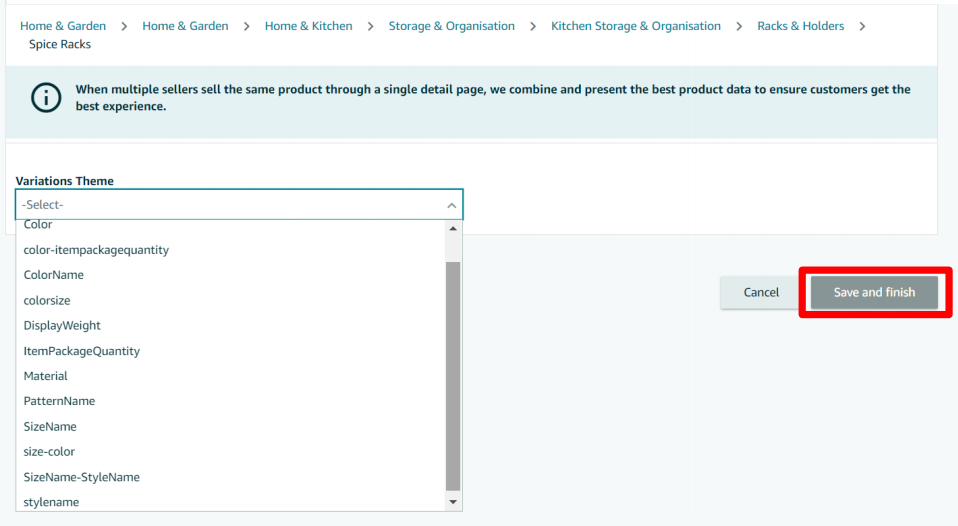Screen dimensions: 958x526
Task: Select the SizeName option
Action: (50, 426)
